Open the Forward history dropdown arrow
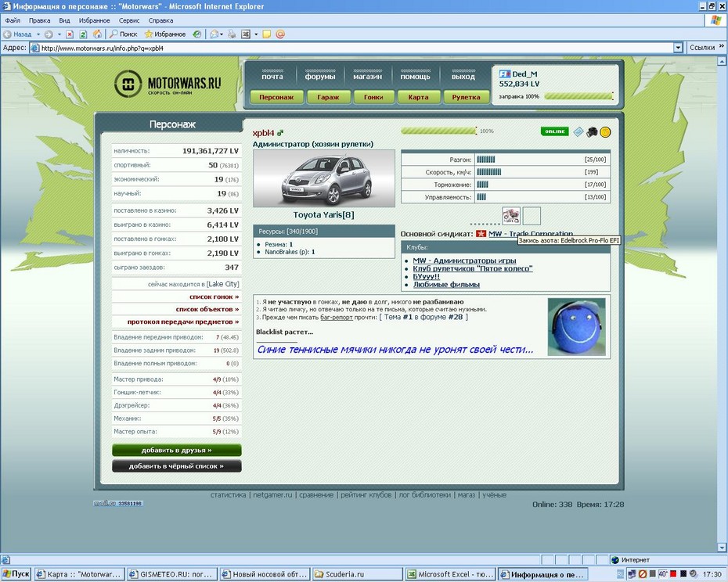 pos(59,34)
